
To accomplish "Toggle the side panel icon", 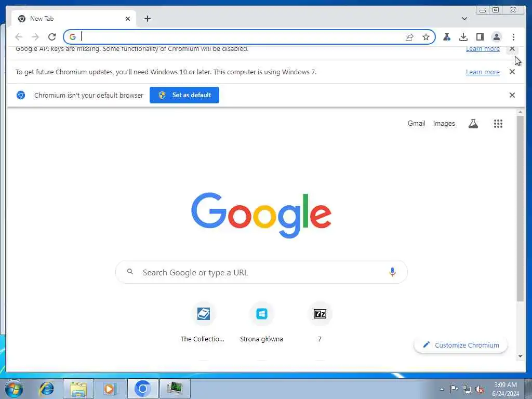I will (480, 37).
